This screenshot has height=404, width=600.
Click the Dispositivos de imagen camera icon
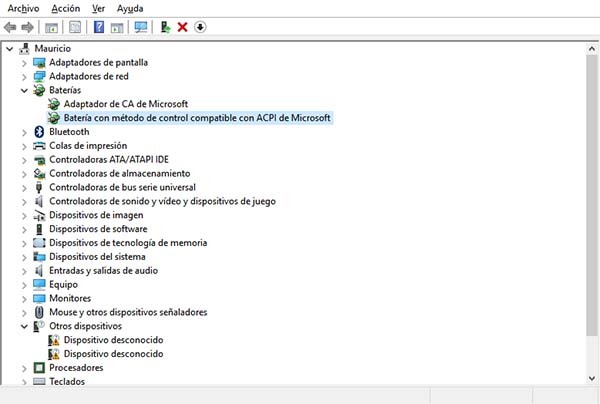click(x=39, y=215)
